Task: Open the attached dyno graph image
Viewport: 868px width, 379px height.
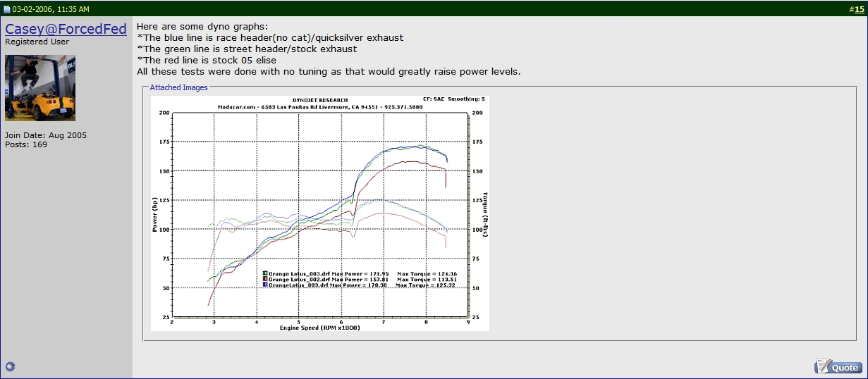Action: pos(319,213)
